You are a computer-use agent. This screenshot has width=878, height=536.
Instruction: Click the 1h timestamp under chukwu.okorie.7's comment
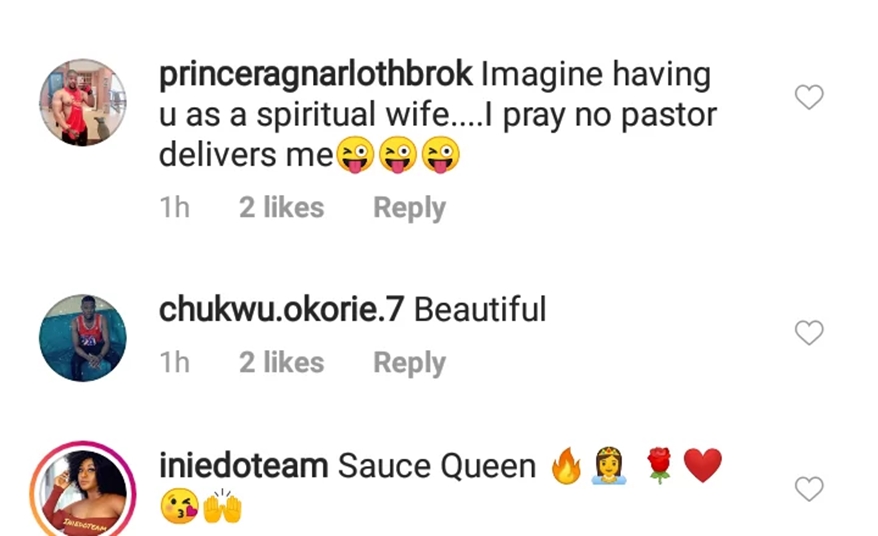pyautogui.click(x=174, y=362)
